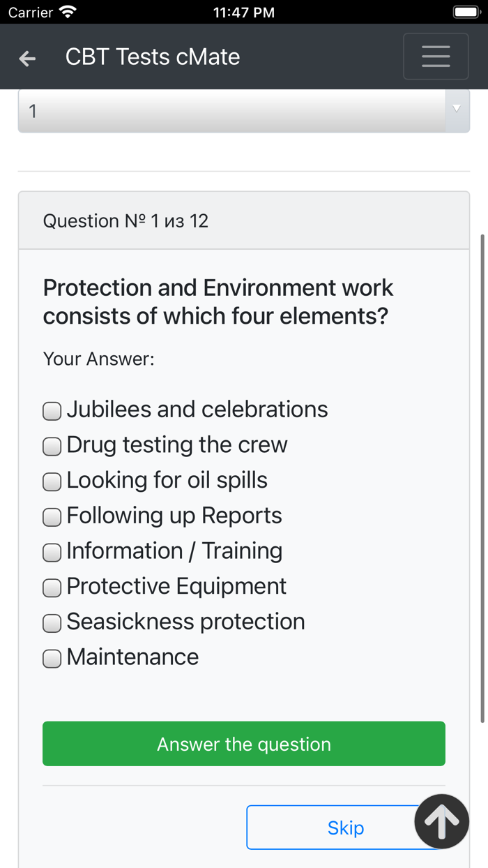Toggle the Seasickness protection checkbox

(52, 623)
